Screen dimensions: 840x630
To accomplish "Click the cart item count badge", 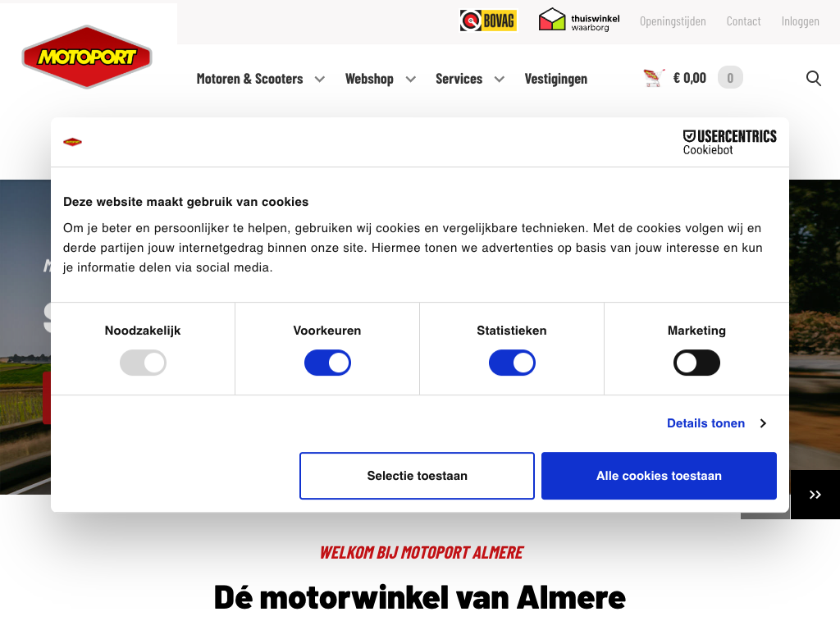I will [x=729, y=78].
